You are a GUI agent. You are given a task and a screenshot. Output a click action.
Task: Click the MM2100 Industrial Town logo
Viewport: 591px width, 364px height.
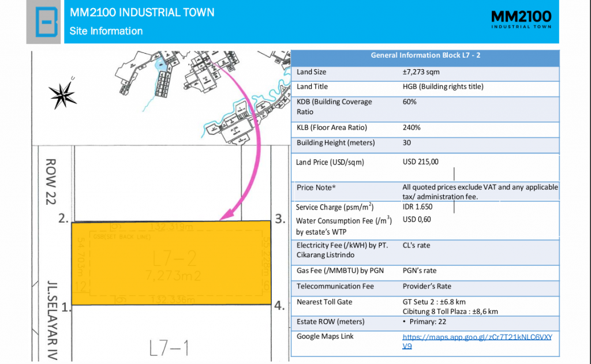(521, 20)
